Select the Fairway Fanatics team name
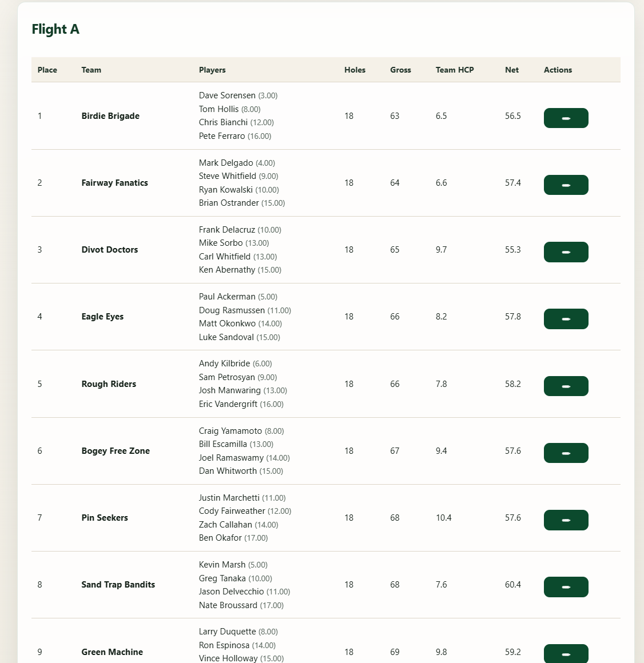The image size is (644, 663). (x=114, y=183)
